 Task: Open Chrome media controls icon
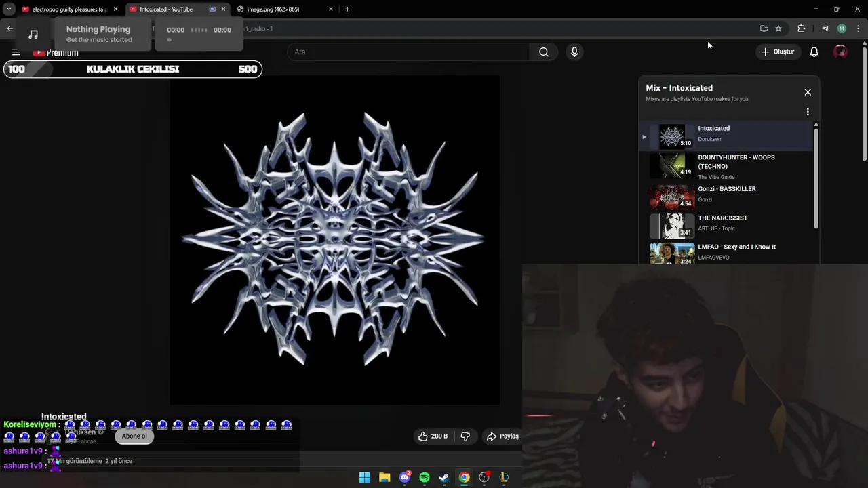(x=825, y=28)
